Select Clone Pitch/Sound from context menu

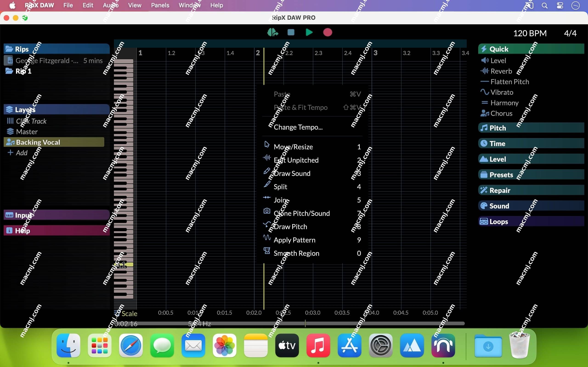coord(301,213)
